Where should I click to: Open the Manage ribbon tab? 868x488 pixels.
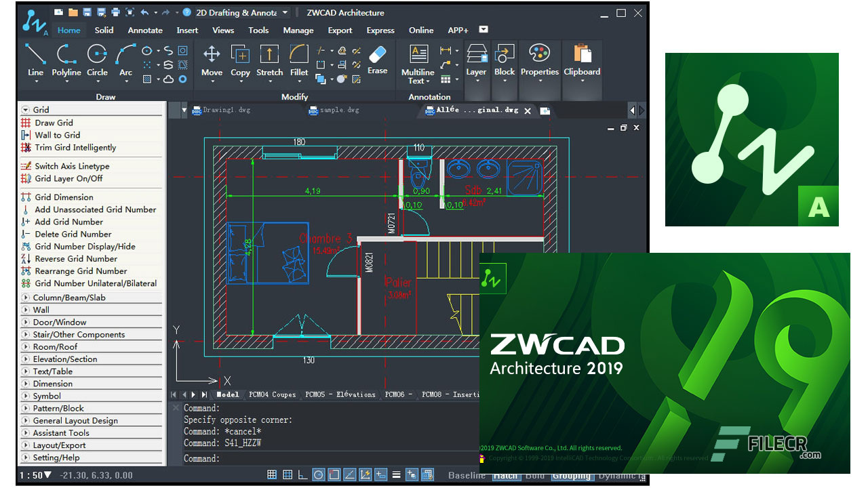point(298,30)
